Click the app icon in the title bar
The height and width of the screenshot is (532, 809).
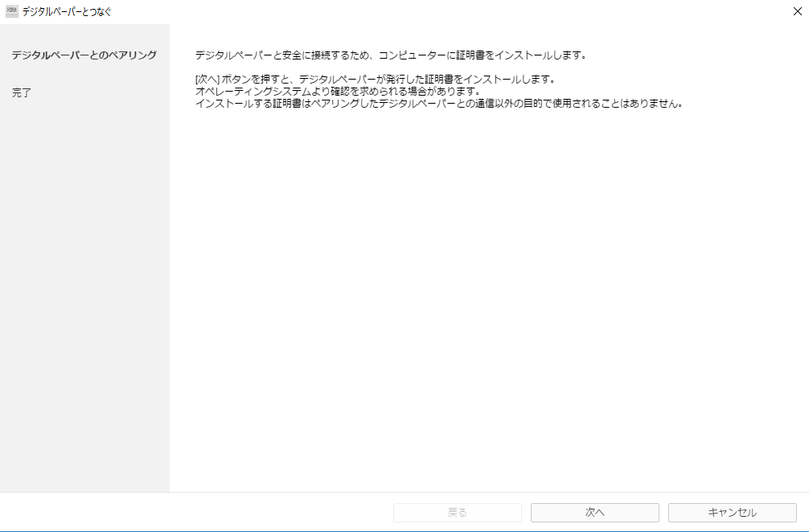pyautogui.click(x=11, y=11)
